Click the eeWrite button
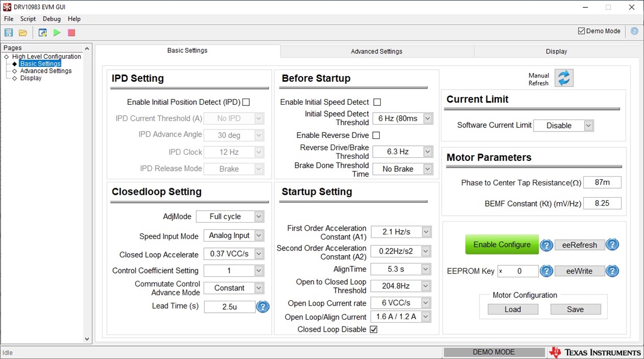The width and height of the screenshot is (644, 359). click(580, 271)
